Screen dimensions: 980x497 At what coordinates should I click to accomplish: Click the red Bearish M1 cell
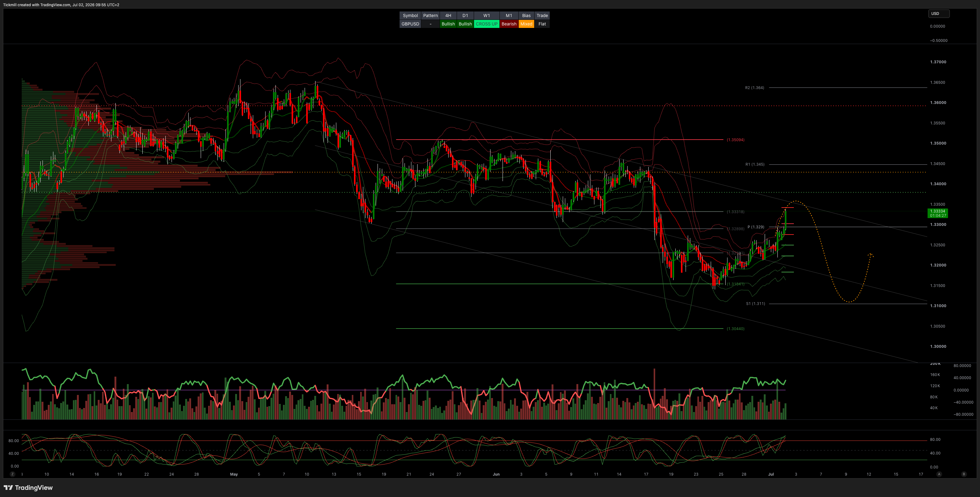[x=509, y=24]
